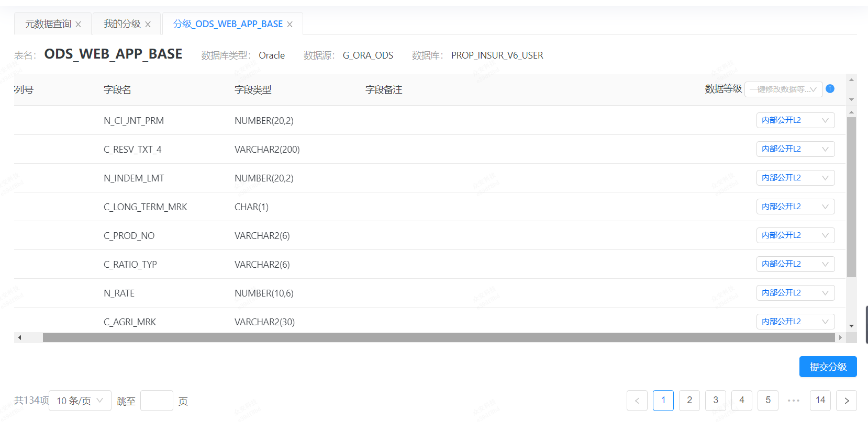Close the 我的分级 tab
Image resolution: width=868 pixels, height=422 pixels.
click(148, 25)
